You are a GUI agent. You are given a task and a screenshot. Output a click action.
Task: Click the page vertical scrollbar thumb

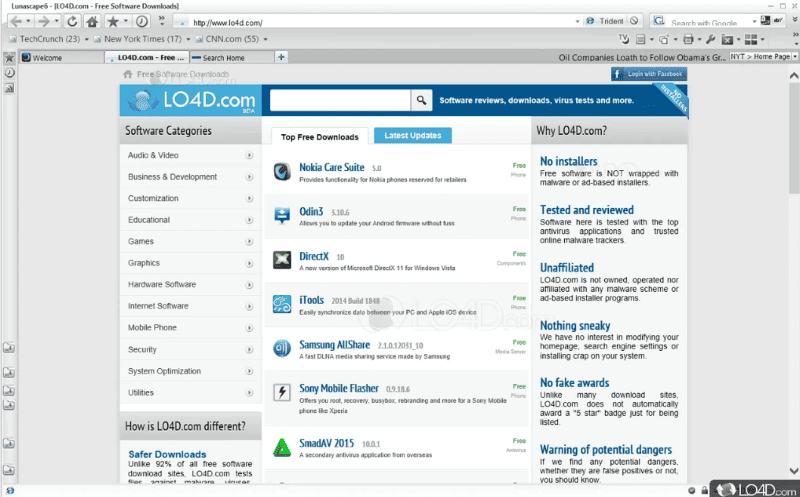[794, 138]
